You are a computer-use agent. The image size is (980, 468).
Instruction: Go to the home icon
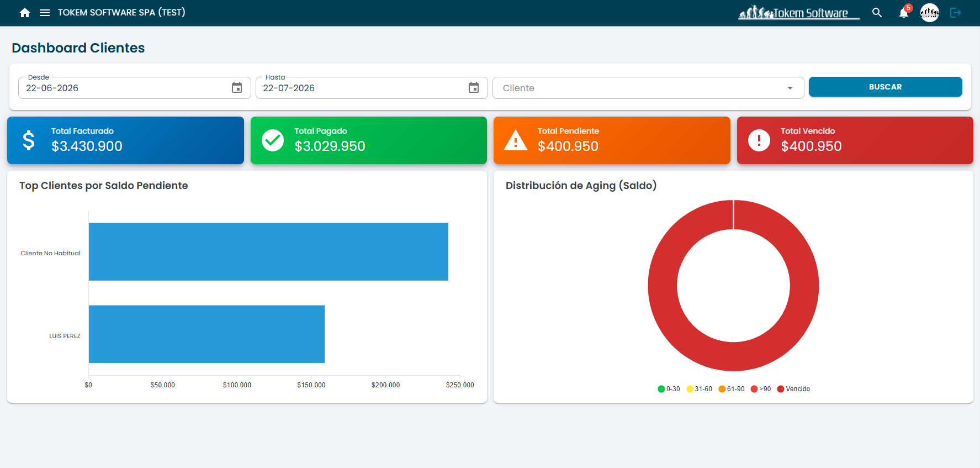(x=25, y=13)
